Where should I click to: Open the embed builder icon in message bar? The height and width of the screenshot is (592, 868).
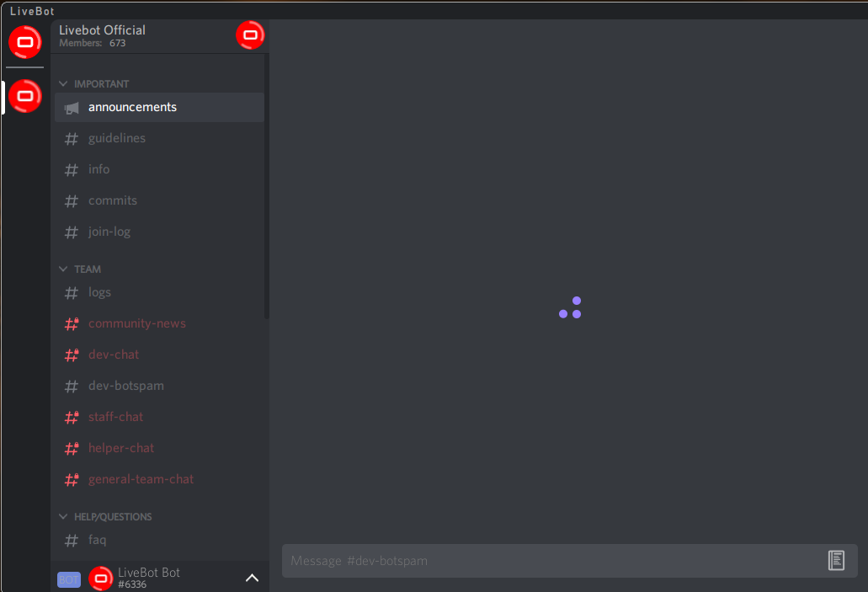[836, 561]
